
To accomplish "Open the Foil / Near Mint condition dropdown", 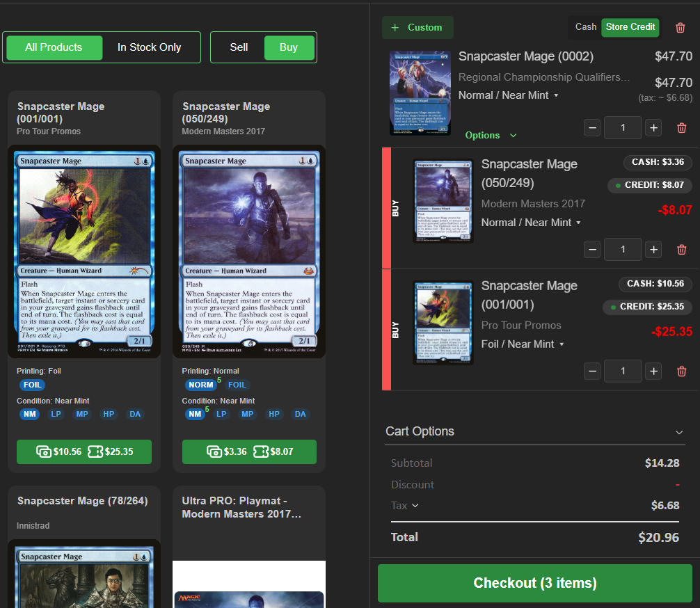I will (x=523, y=344).
